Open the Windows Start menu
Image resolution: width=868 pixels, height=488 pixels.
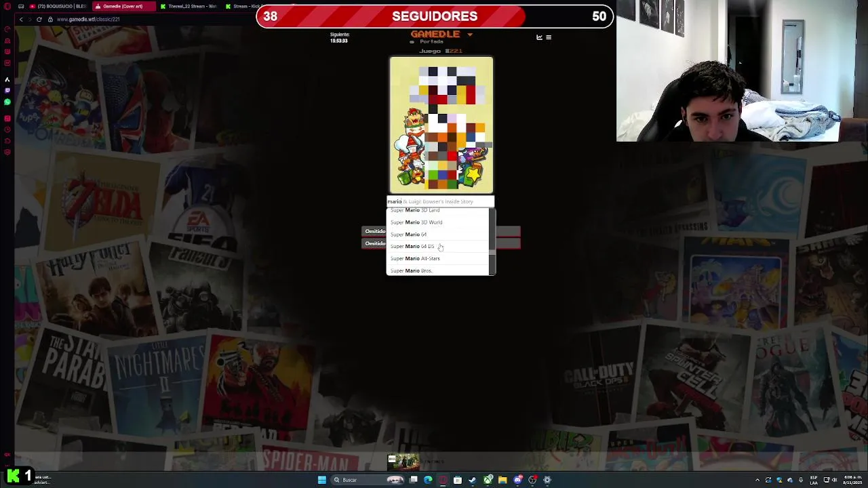coord(322,480)
